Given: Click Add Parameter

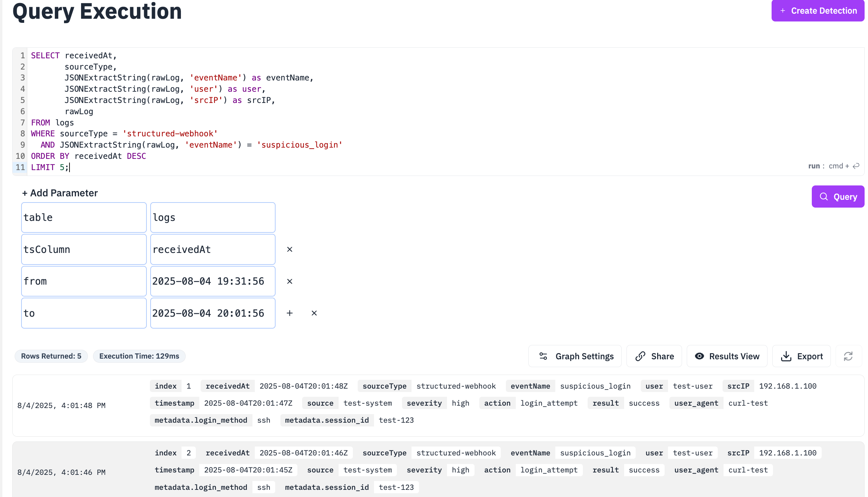Looking at the screenshot, I should [x=59, y=193].
